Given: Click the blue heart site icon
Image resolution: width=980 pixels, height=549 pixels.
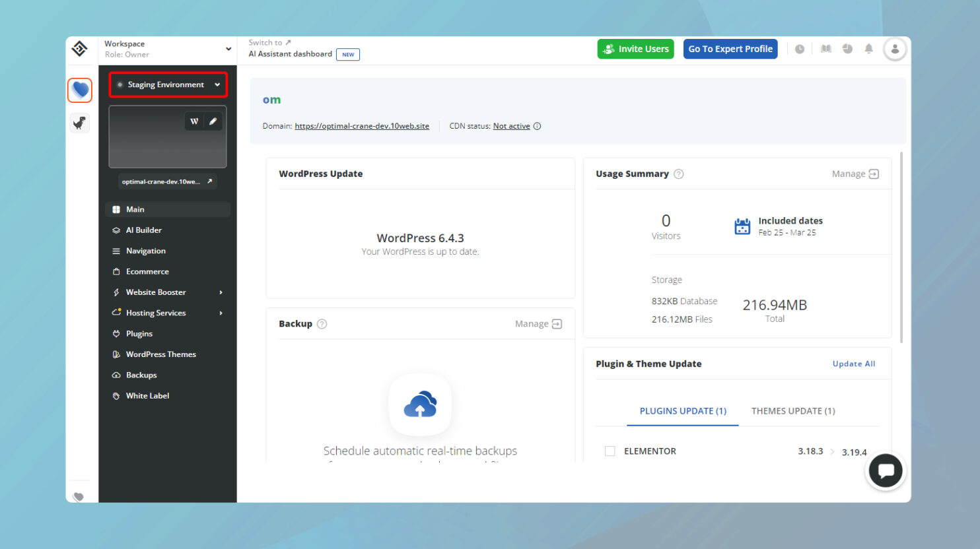Looking at the screenshot, I should (80, 90).
